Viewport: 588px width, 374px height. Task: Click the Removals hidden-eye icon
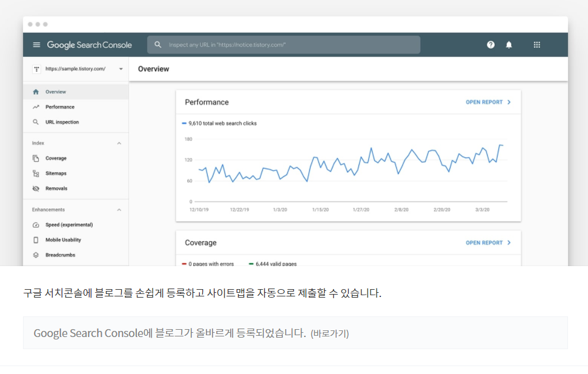pos(36,189)
